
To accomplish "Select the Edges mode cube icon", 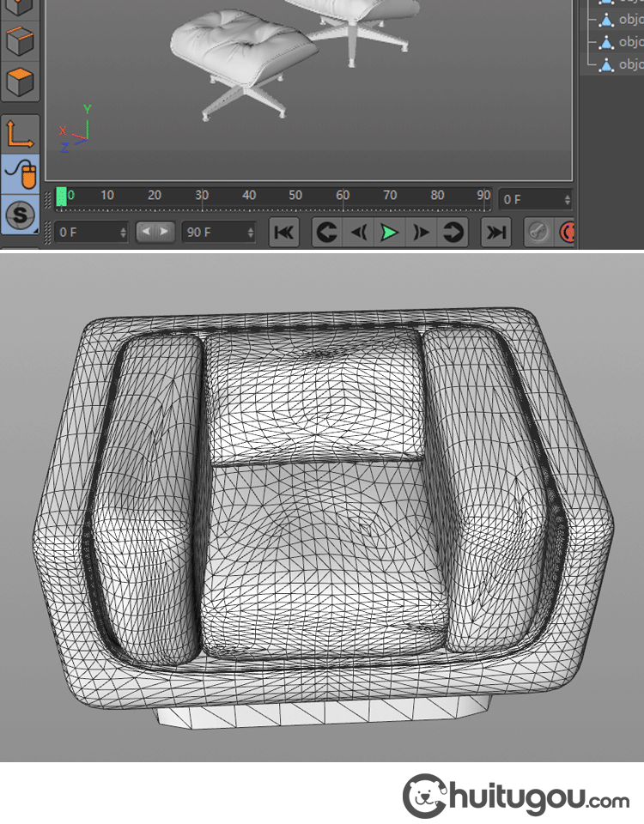I will [20, 39].
